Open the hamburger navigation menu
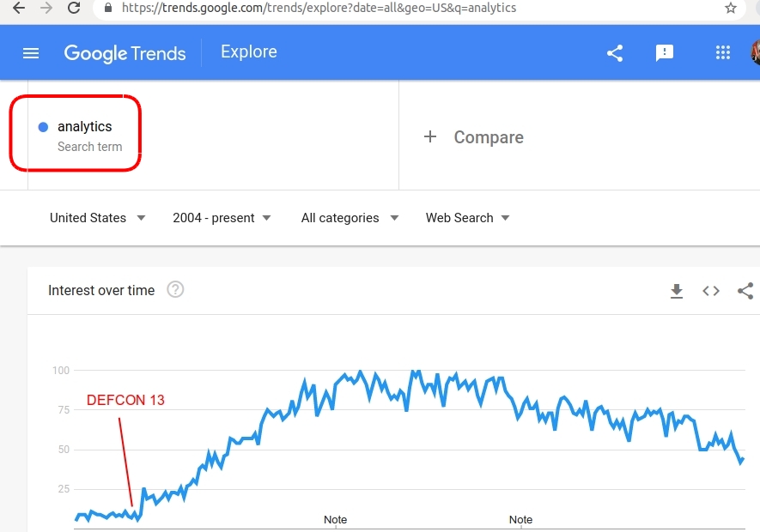 (31, 53)
